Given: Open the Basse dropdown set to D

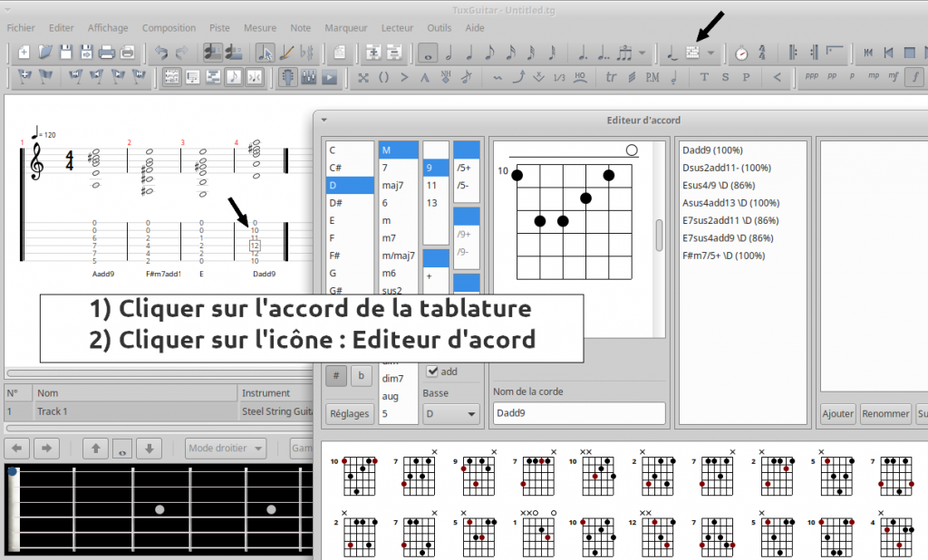Looking at the screenshot, I should point(450,414).
